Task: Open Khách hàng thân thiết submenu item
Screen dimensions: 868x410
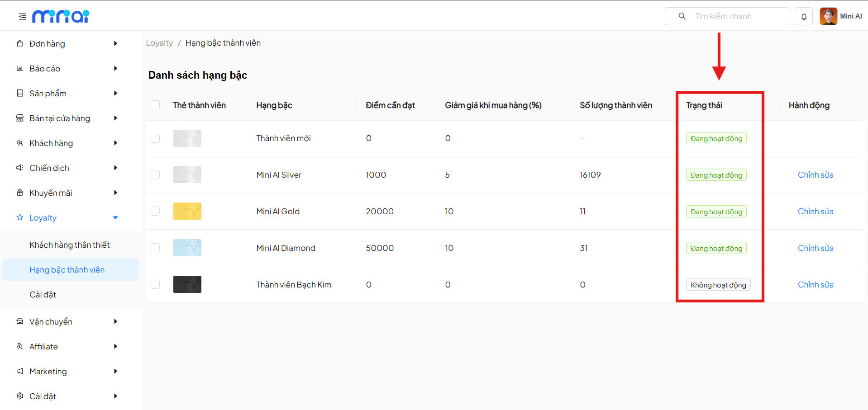Action: (x=70, y=245)
